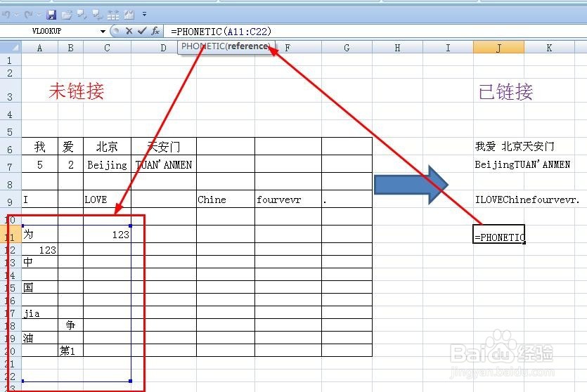
Task: Click the red 未链接 heading text
Action: coord(76,91)
